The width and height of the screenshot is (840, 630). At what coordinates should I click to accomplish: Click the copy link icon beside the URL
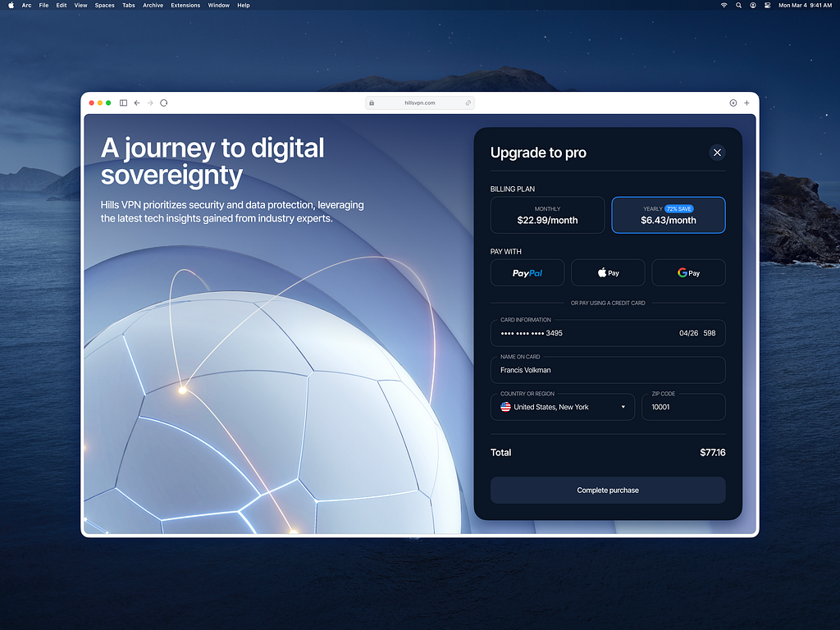(468, 103)
